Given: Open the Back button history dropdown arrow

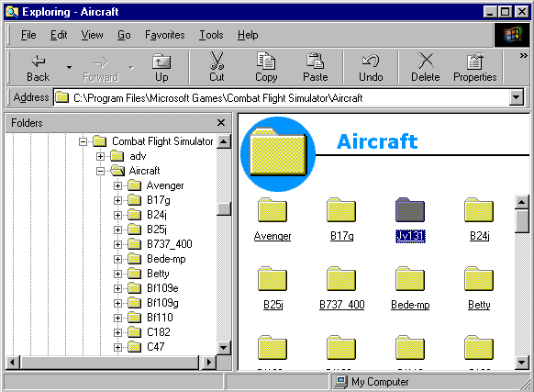Looking at the screenshot, I should click(x=69, y=68).
